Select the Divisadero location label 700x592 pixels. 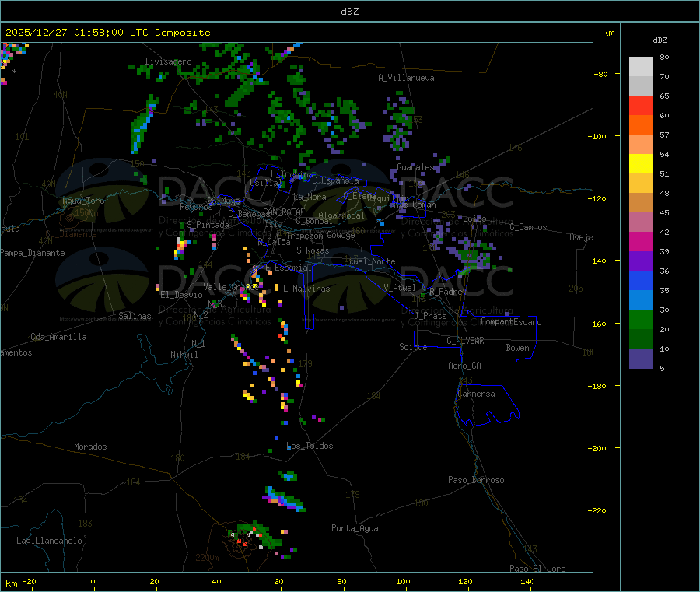[168, 61]
